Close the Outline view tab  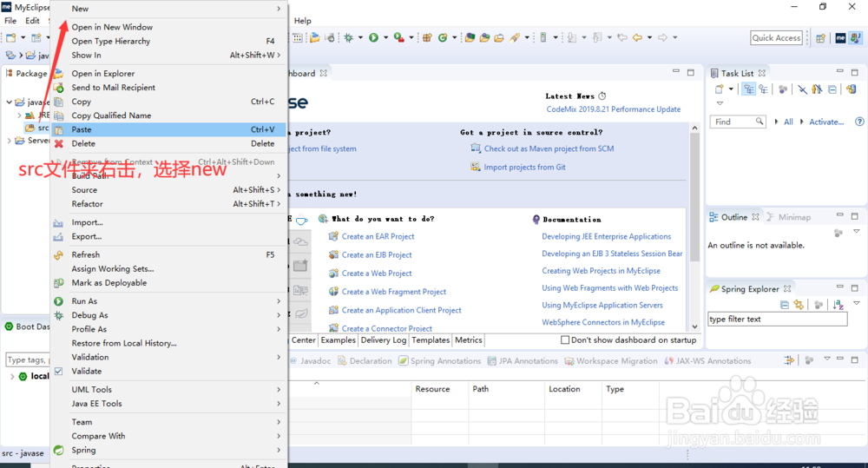756,217
